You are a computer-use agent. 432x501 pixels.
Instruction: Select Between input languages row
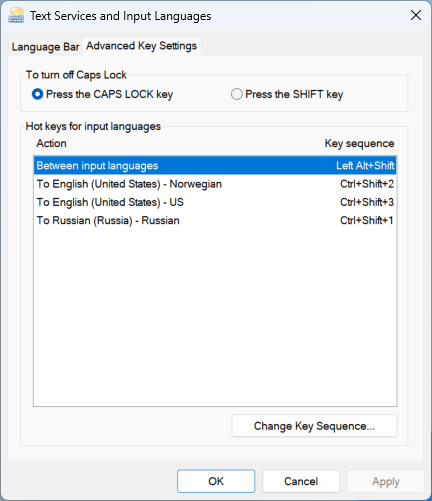[215, 166]
